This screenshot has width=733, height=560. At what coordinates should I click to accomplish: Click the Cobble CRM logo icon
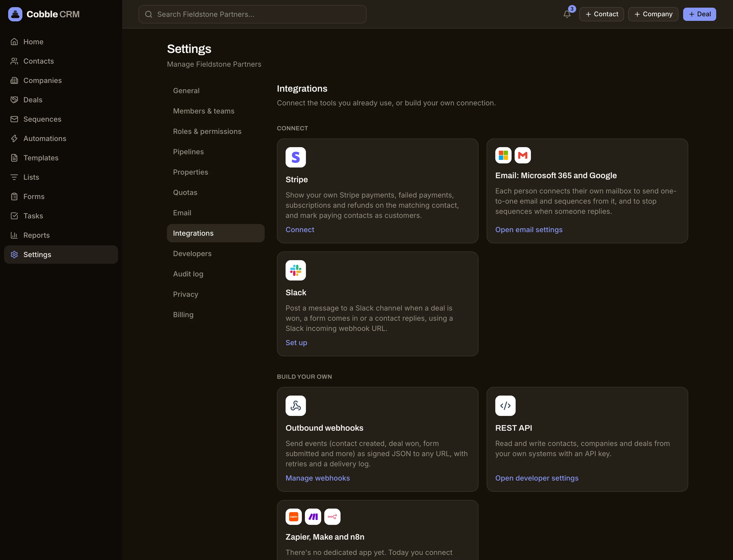click(15, 14)
